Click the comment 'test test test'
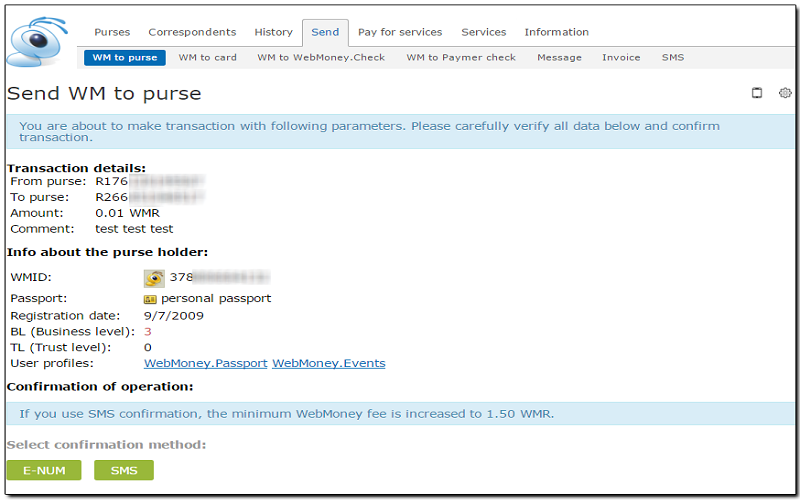This screenshot has width=800, height=500. tap(134, 229)
